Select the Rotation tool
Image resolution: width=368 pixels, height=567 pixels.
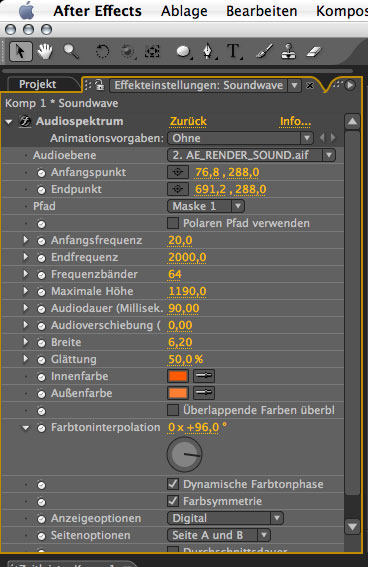click(x=102, y=51)
